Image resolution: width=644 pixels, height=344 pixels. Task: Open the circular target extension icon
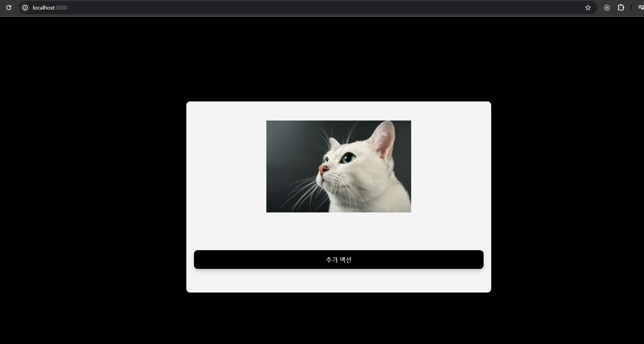(607, 8)
